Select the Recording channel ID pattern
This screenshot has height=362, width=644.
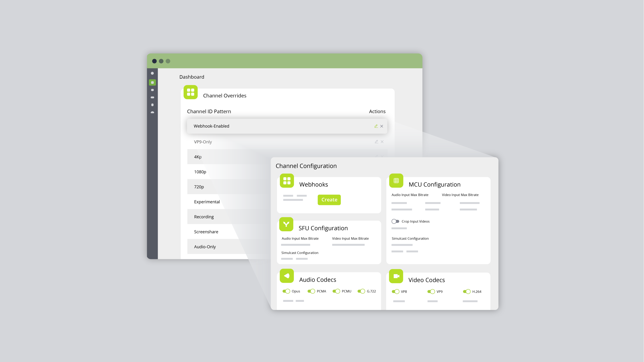pos(203,216)
